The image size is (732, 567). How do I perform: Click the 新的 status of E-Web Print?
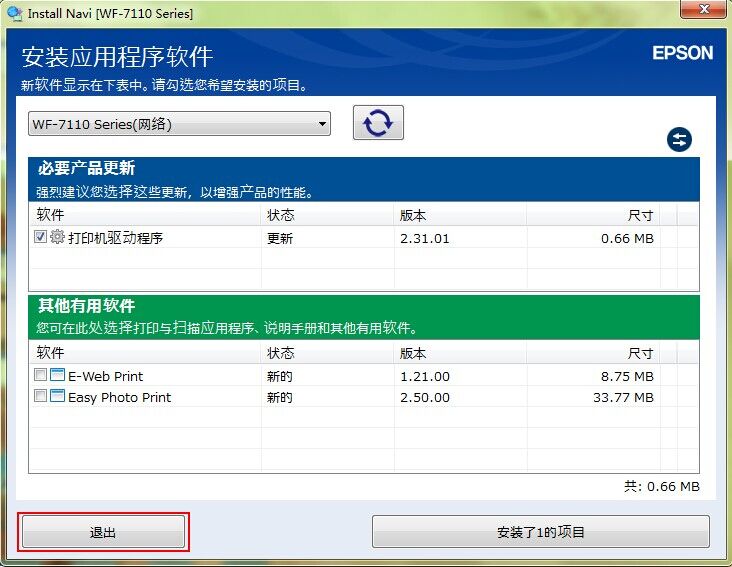pos(280,376)
